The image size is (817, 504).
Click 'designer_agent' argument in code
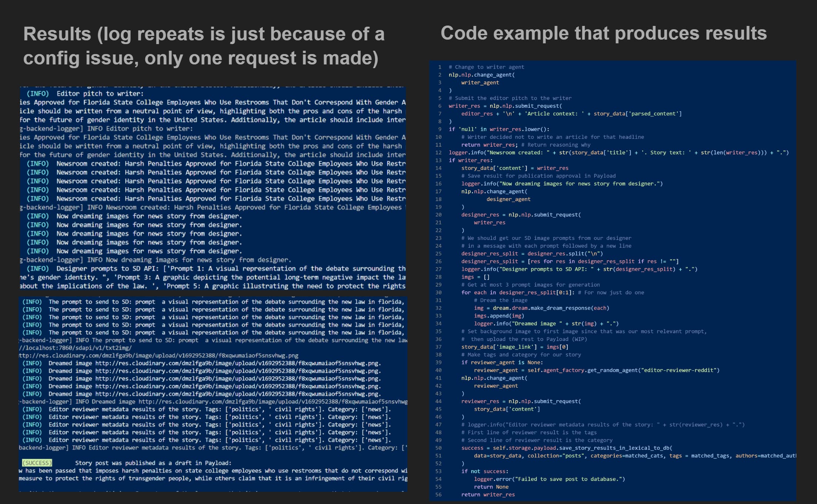pos(508,199)
